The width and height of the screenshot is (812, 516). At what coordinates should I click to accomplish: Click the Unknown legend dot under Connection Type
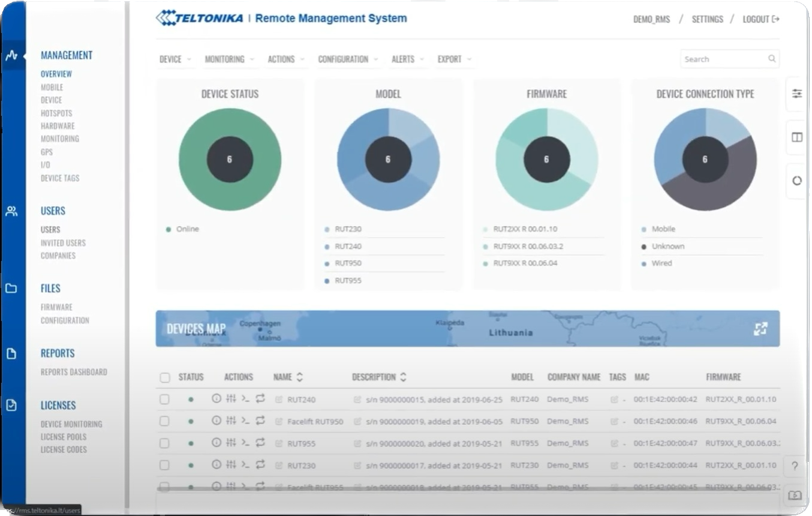[644, 247]
